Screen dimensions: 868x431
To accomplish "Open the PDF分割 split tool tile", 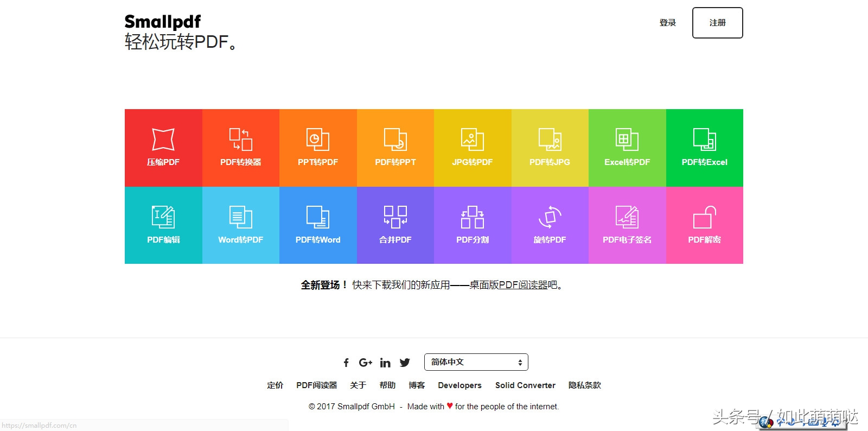I will click(x=473, y=225).
